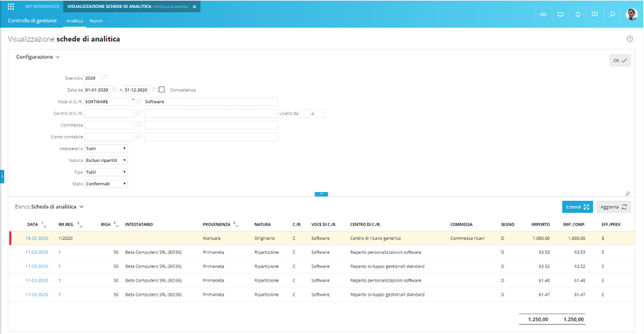Image resolution: width=644 pixels, height=334 pixels.
Task: Click the pin icon above the list
Action: coord(627,193)
